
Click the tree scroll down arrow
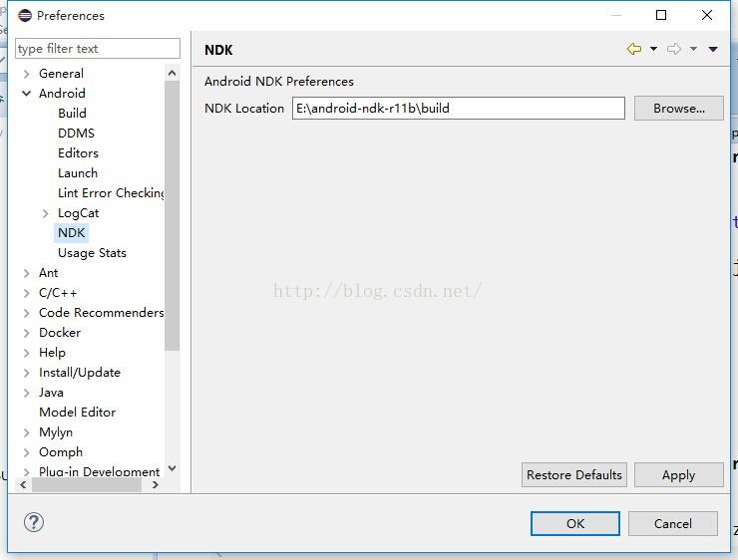[172, 468]
